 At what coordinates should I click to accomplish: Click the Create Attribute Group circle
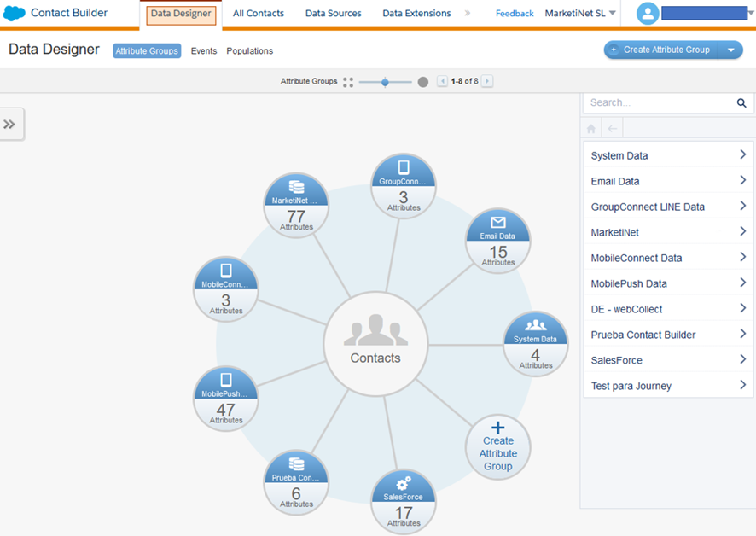pos(498,447)
